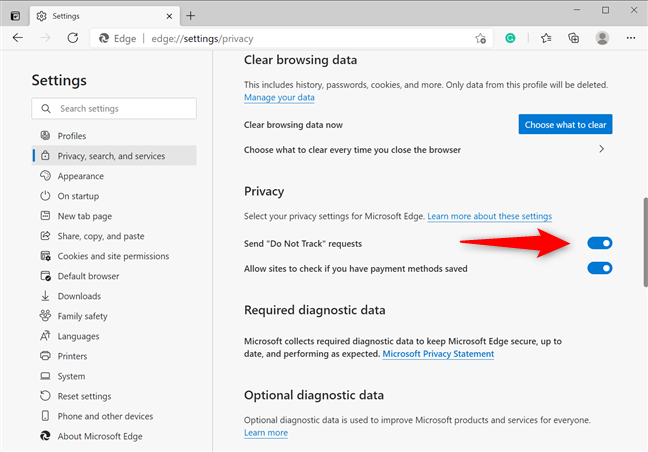Click Choose what to clear button

(x=565, y=124)
